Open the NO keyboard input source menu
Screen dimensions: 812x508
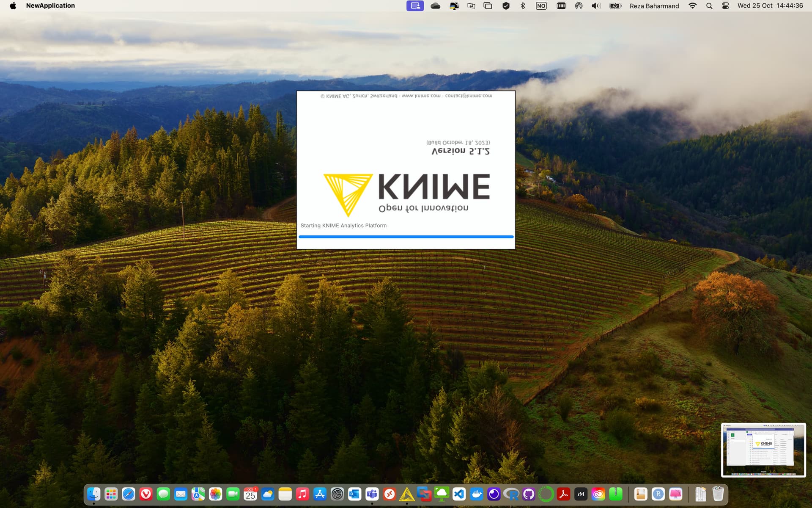point(541,6)
